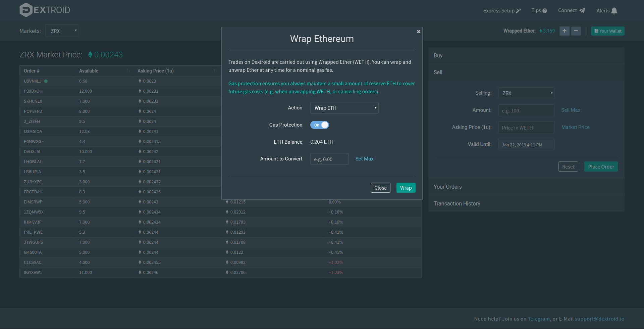Click Set Max link

click(364, 159)
